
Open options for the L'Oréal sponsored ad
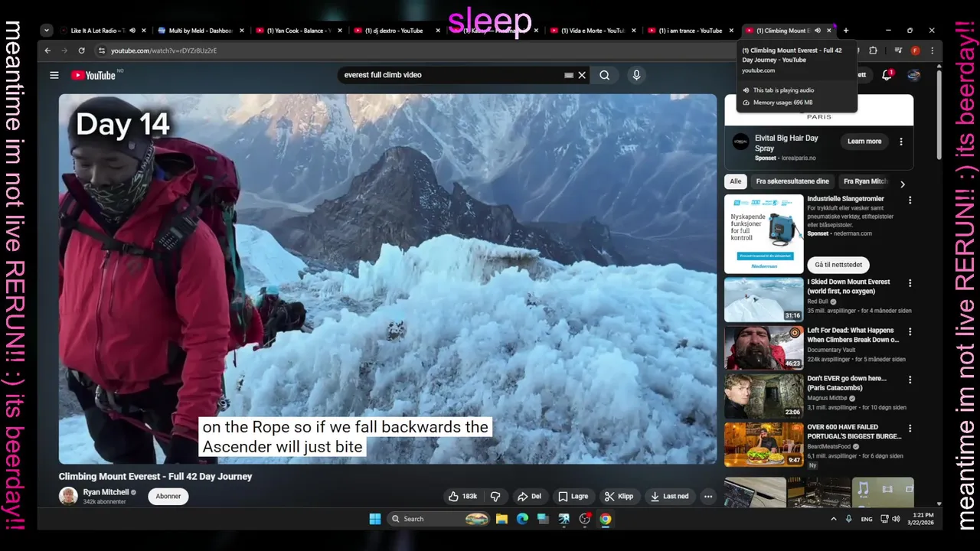pos(901,142)
